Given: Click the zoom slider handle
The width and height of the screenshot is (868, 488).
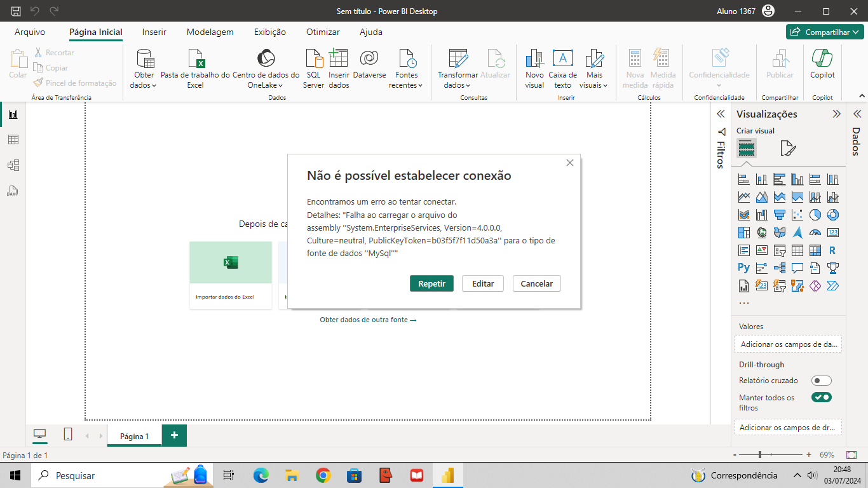Looking at the screenshot, I should click(x=760, y=455).
